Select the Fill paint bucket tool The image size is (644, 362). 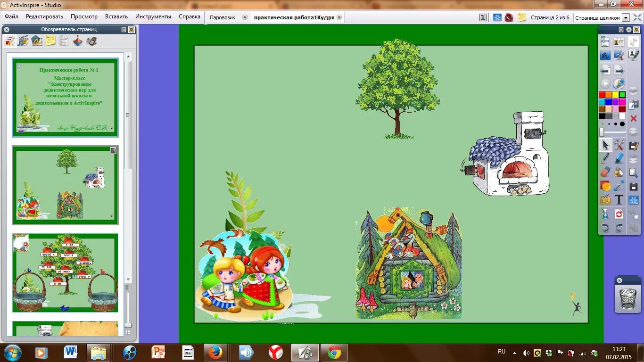pos(619,172)
